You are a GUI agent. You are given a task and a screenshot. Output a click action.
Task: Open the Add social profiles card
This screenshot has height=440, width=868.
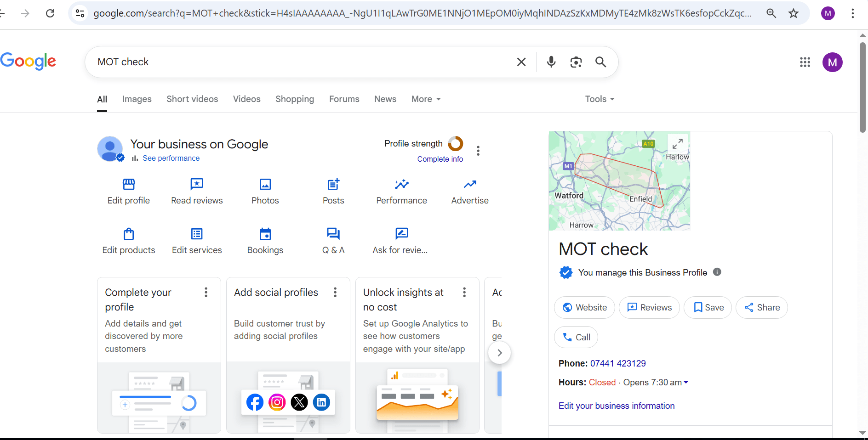pos(288,355)
